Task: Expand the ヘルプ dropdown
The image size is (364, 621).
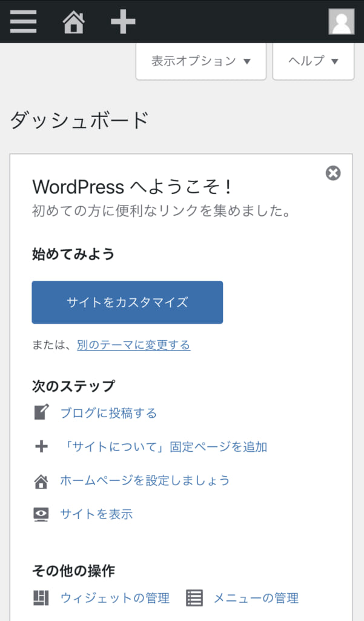Action: pos(313,61)
